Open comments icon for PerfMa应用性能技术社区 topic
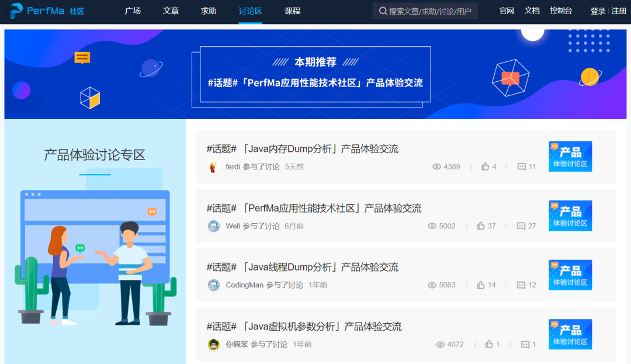This screenshot has height=364, width=631. click(521, 226)
